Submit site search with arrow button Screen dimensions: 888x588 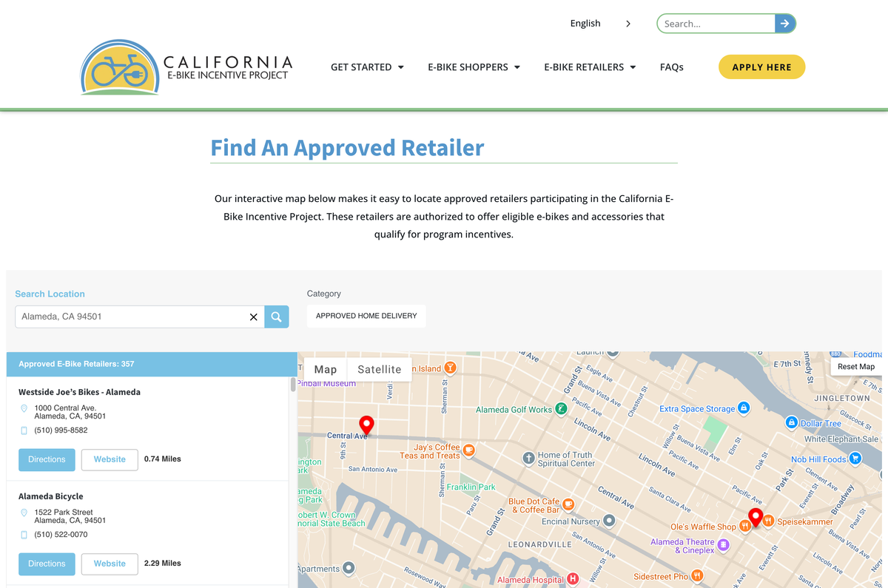coord(785,24)
